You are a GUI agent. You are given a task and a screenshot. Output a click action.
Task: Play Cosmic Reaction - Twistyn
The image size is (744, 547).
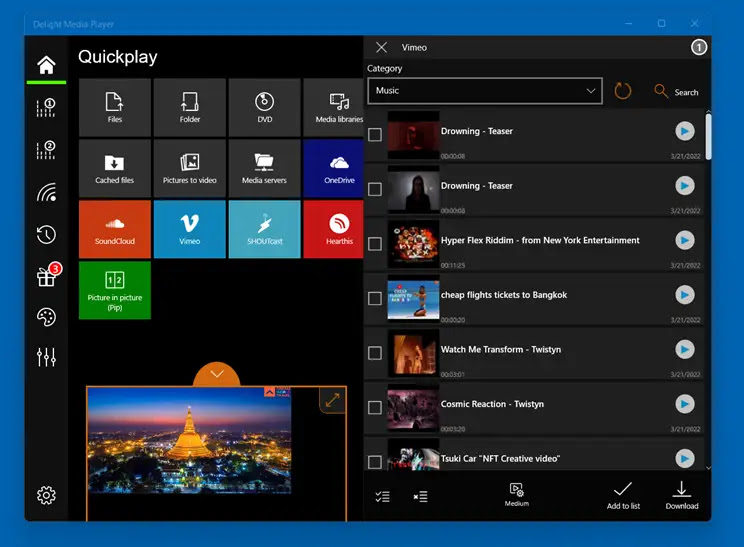[685, 404]
